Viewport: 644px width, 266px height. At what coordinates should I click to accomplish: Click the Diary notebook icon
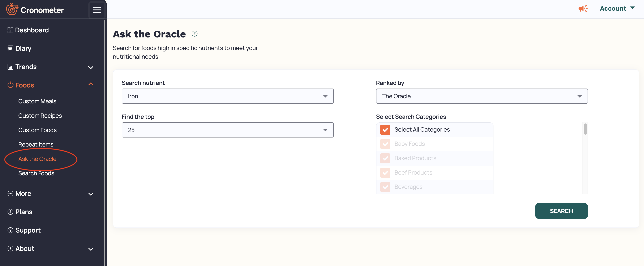(10, 48)
